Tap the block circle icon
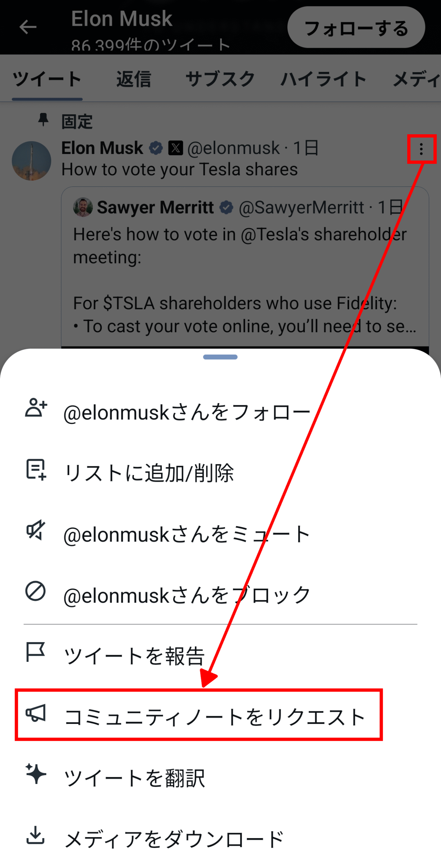 tap(35, 591)
